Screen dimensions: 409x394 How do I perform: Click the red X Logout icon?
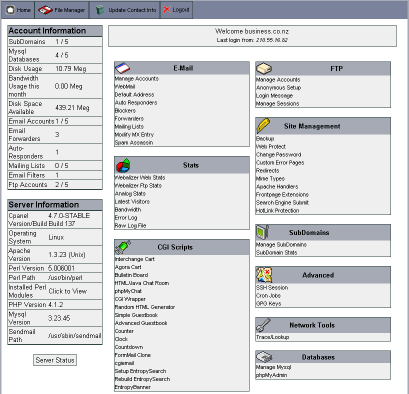167,10
